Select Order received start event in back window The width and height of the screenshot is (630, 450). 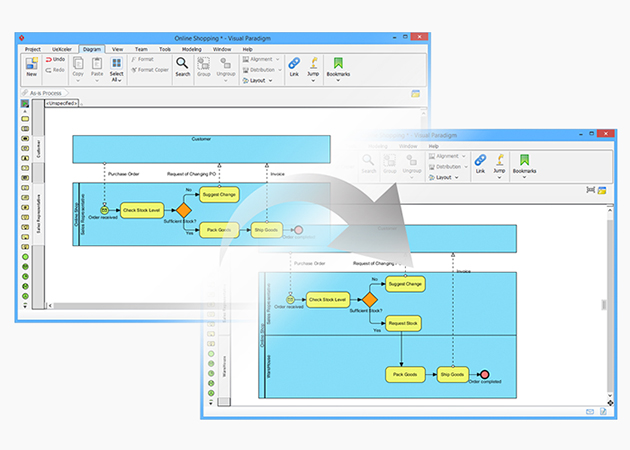tap(104, 210)
